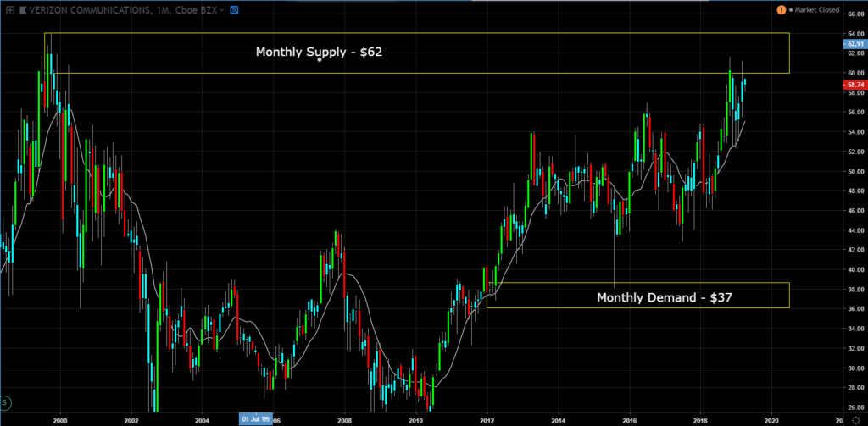This screenshot has height=426, width=868.
Task: Click the 30.00 price scale value
Action: tap(855, 368)
